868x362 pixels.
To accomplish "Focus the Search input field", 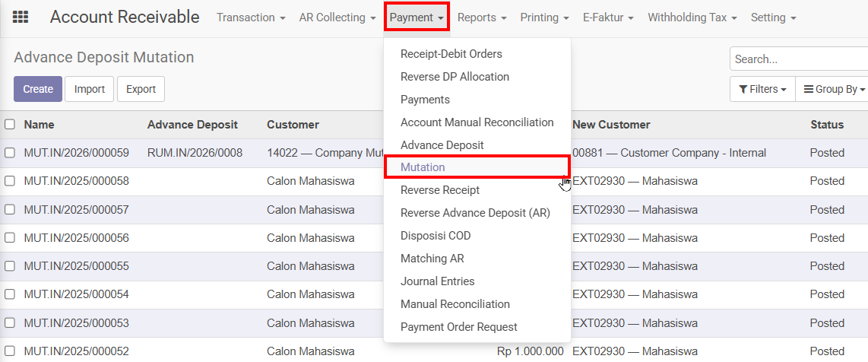I will point(798,59).
